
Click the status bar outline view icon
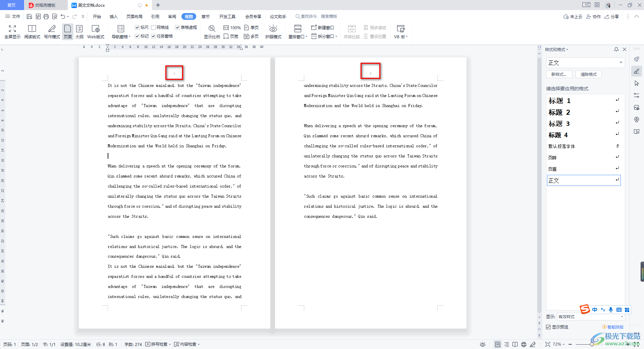click(x=506, y=344)
